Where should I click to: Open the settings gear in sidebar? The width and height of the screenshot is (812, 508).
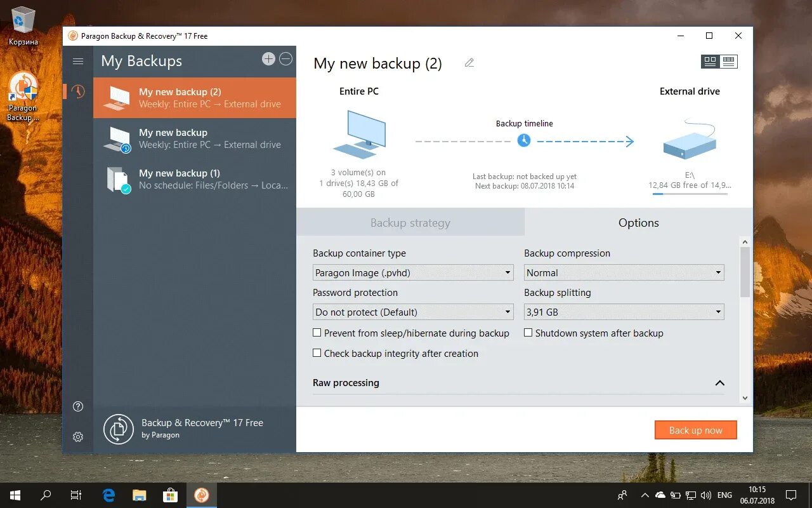78,437
